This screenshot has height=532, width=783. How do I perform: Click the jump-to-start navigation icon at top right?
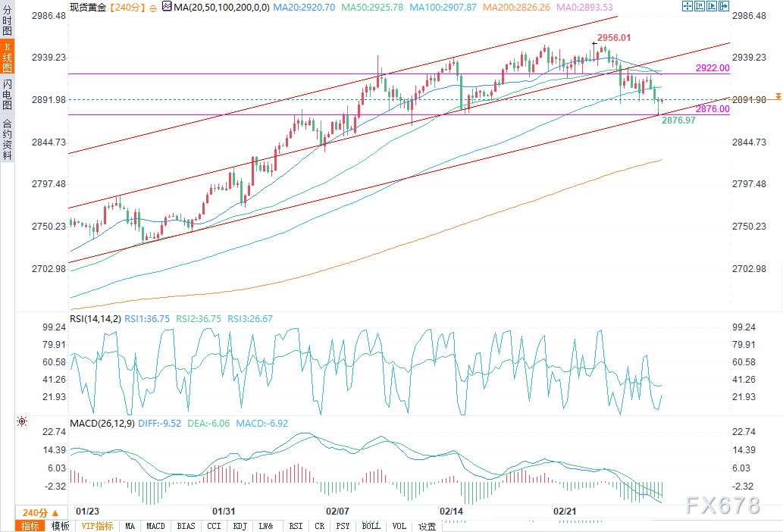tap(700, 6)
